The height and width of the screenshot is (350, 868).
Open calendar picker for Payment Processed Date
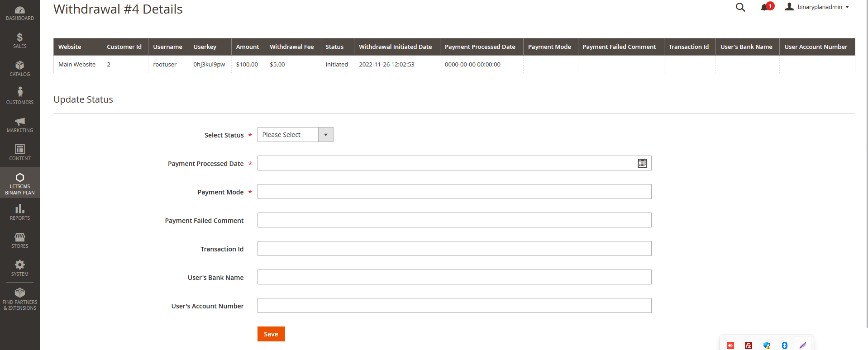click(642, 163)
